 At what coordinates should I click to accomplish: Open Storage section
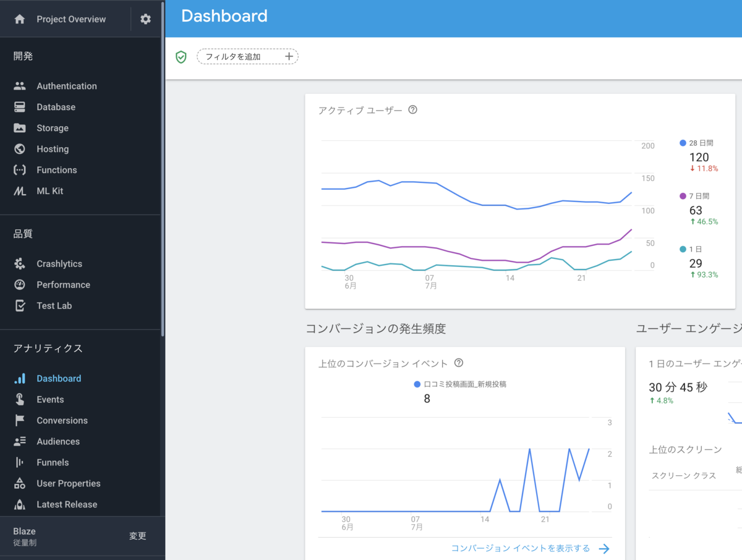tap(53, 128)
